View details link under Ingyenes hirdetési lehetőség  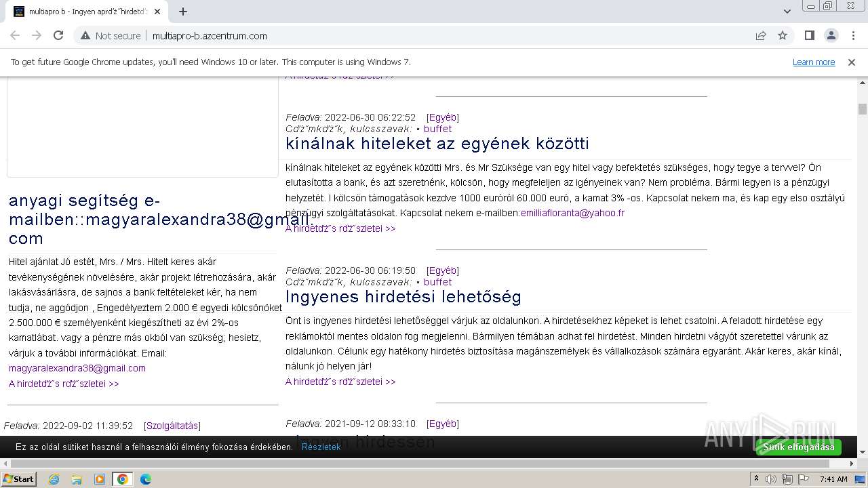click(x=340, y=382)
